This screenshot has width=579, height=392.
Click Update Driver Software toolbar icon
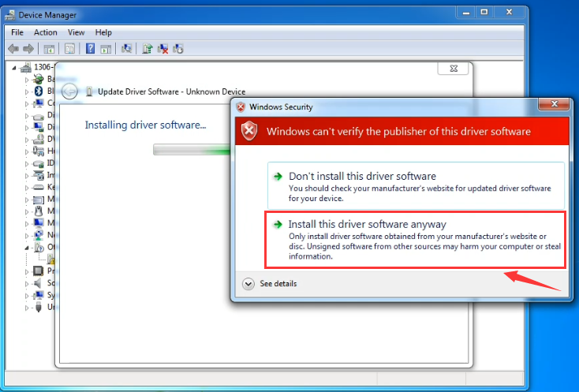[147, 49]
